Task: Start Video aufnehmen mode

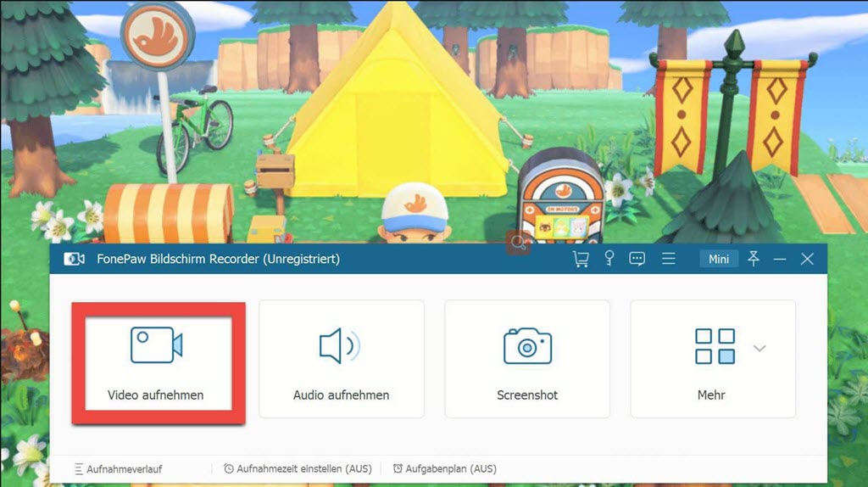Action: tap(159, 363)
